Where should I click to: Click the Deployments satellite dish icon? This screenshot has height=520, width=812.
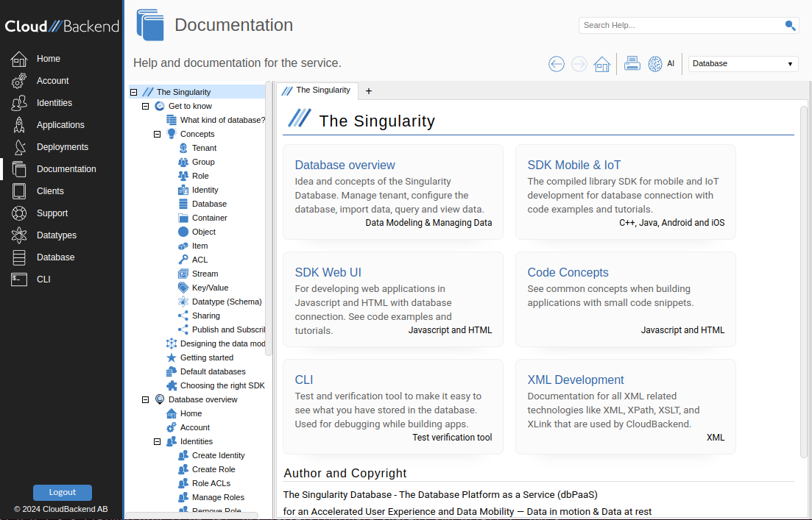[x=19, y=147]
